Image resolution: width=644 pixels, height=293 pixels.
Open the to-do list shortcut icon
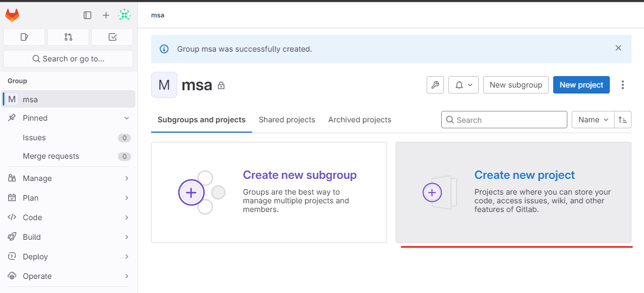(112, 37)
